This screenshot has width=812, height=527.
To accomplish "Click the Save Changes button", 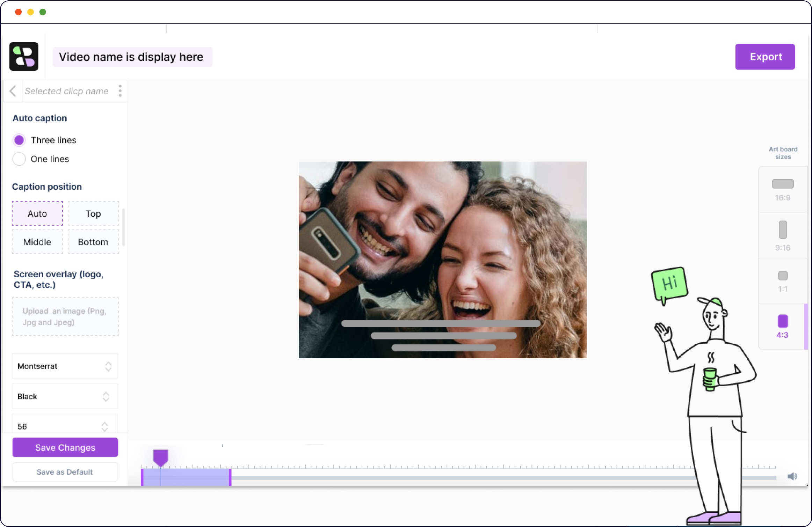I will click(x=65, y=447).
